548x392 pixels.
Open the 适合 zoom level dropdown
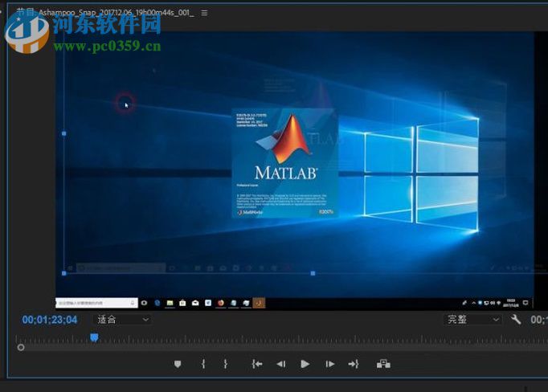pyautogui.click(x=122, y=319)
